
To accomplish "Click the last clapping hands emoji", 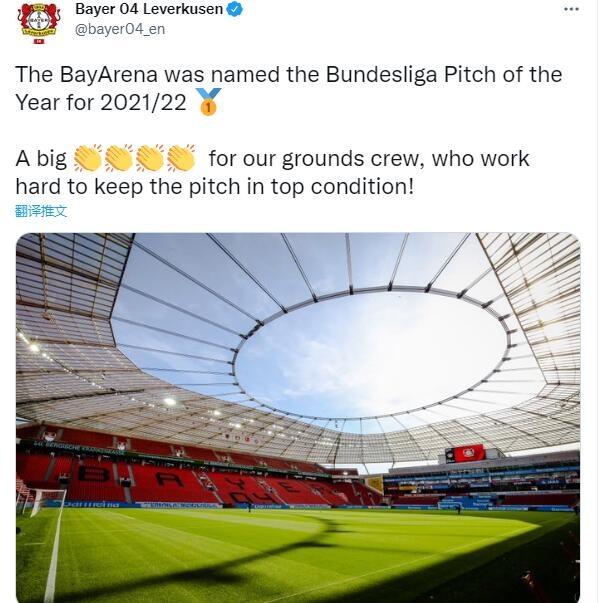I will pyautogui.click(x=181, y=158).
